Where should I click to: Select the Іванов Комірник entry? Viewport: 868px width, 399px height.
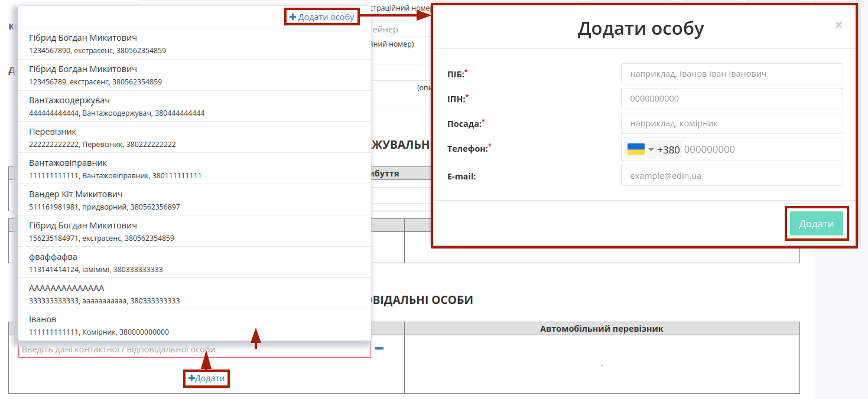194,325
